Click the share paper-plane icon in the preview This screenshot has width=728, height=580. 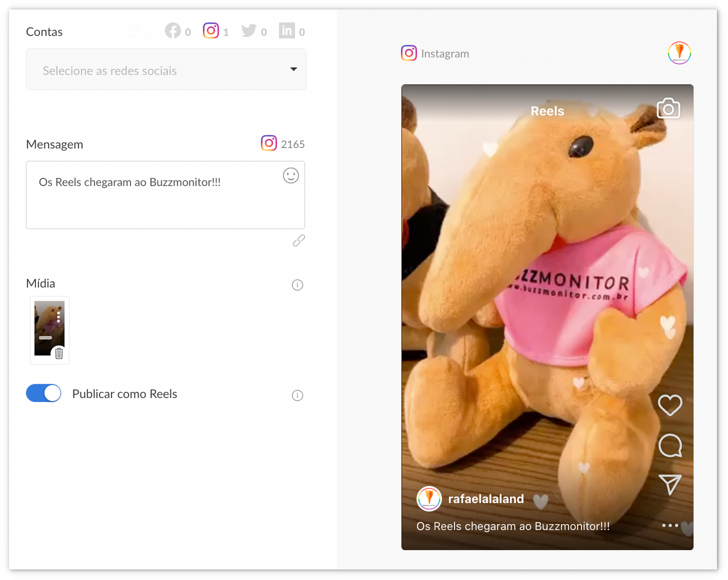tap(670, 484)
